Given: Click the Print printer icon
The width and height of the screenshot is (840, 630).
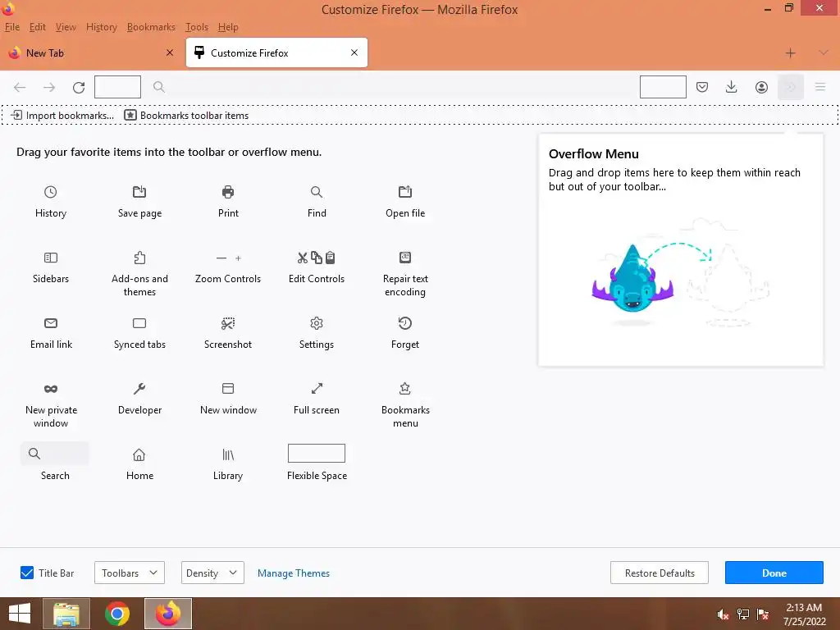Looking at the screenshot, I should tap(228, 192).
